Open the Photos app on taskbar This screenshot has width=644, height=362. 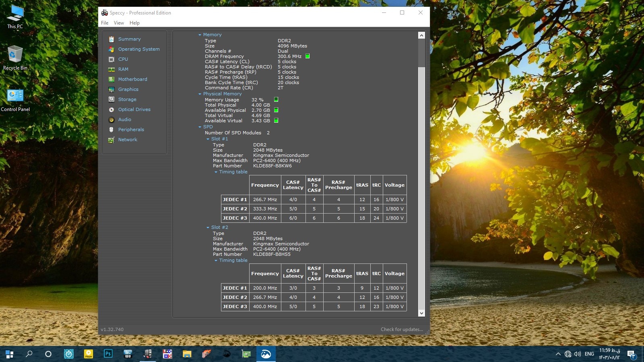coord(266,354)
